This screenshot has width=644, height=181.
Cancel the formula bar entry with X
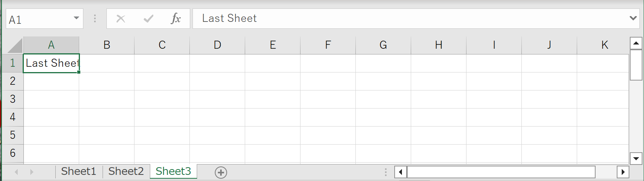click(x=121, y=18)
